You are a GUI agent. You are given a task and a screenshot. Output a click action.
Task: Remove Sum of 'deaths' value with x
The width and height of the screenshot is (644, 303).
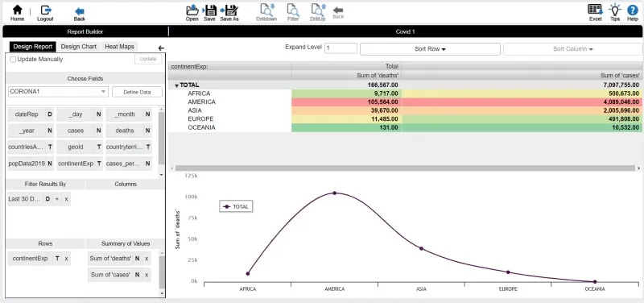point(147,259)
